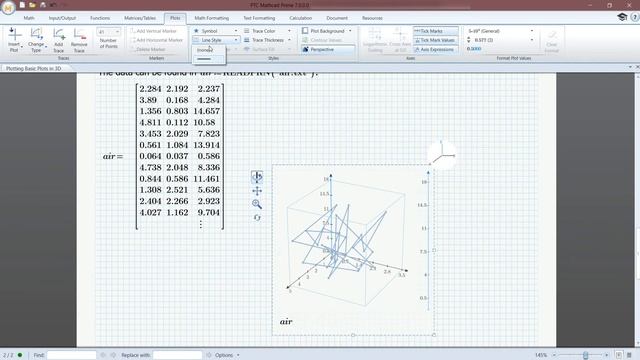Open the Mathcad application button
Image resolution: width=640 pixels, height=360 pixels.
tap(8, 7)
